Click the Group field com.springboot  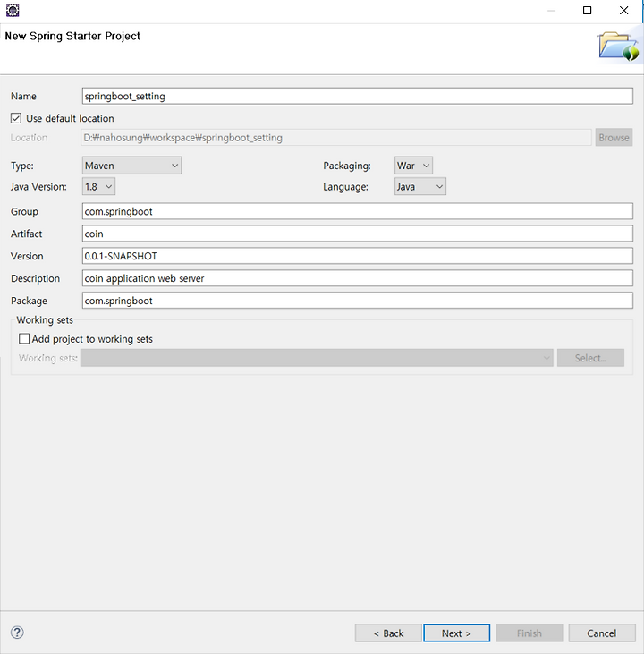tap(358, 211)
